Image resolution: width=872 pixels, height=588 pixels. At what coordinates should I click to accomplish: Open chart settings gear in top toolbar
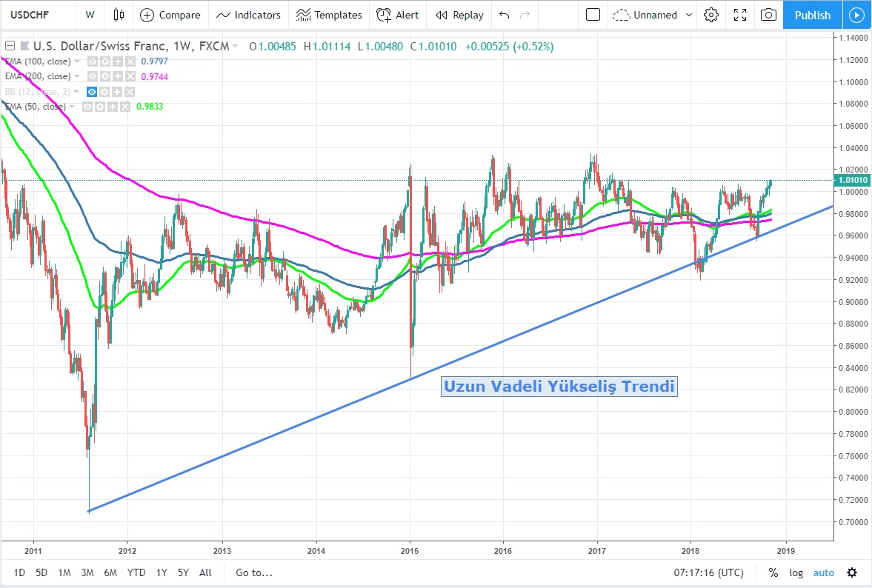[711, 15]
